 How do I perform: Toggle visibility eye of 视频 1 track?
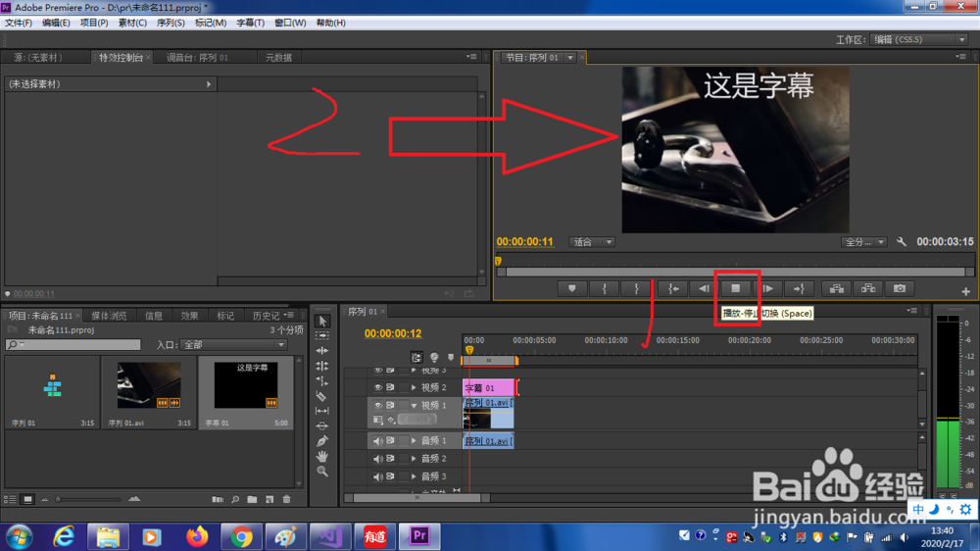(377, 405)
